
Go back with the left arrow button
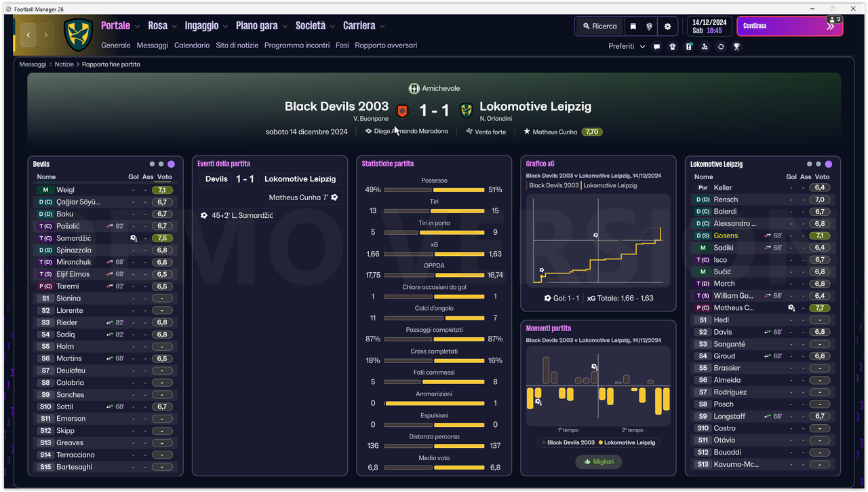(28, 35)
